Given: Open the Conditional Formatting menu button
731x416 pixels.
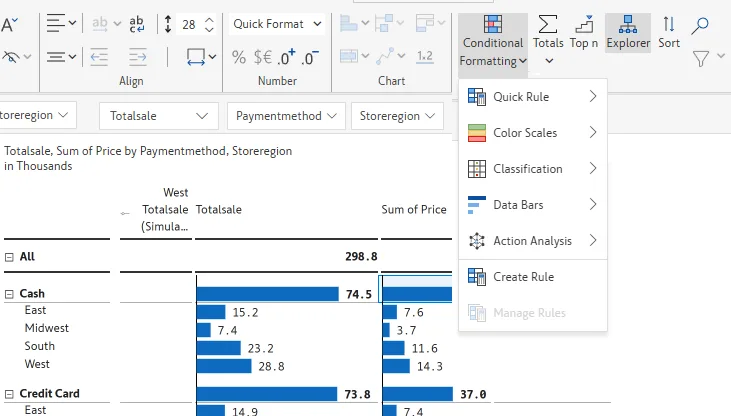Looking at the screenshot, I should pyautogui.click(x=493, y=45).
